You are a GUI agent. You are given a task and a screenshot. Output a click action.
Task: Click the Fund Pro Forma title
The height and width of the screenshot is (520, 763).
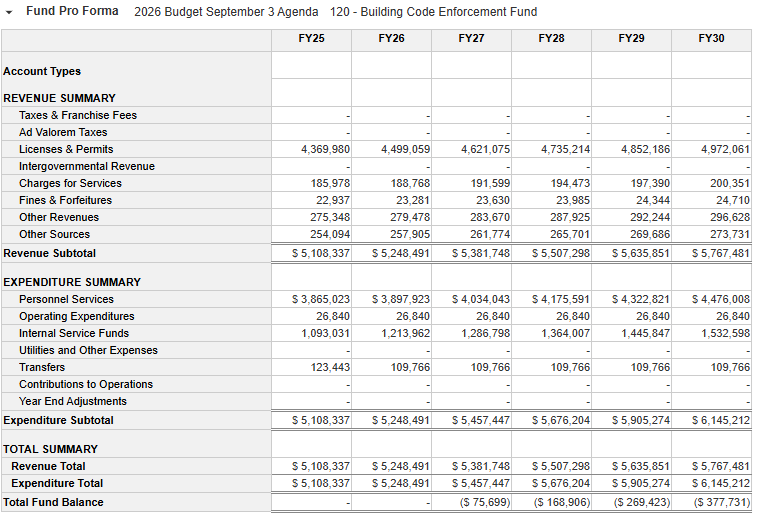click(72, 12)
